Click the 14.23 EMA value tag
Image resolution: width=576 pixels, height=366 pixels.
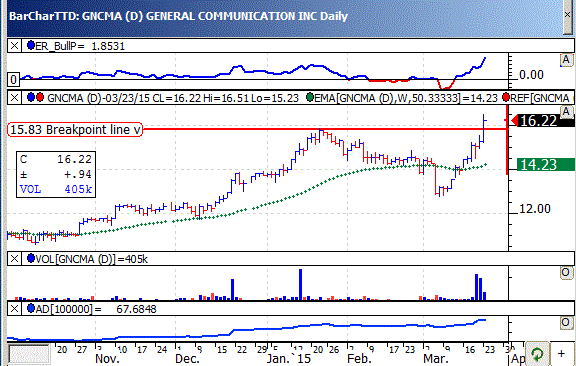pos(545,164)
